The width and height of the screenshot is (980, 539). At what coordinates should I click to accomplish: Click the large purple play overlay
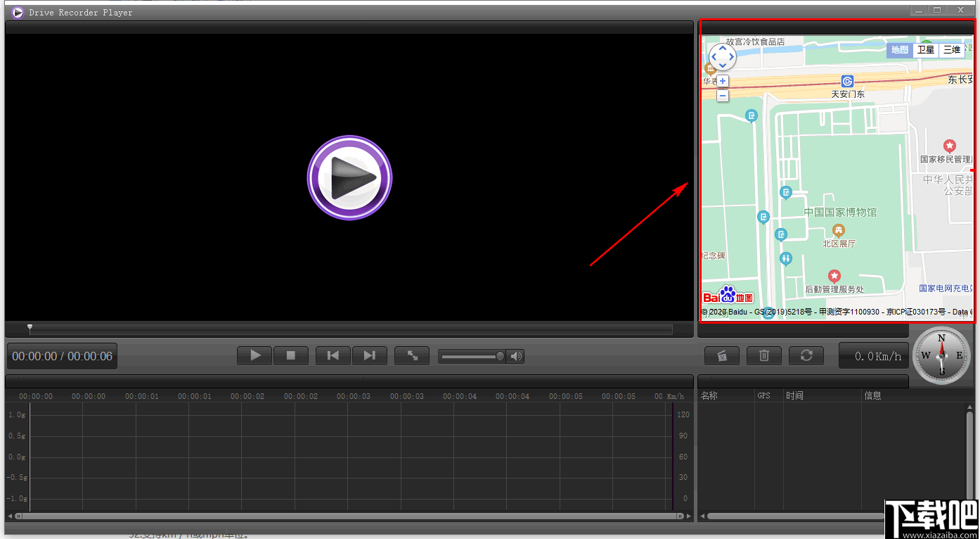pyautogui.click(x=349, y=177)
